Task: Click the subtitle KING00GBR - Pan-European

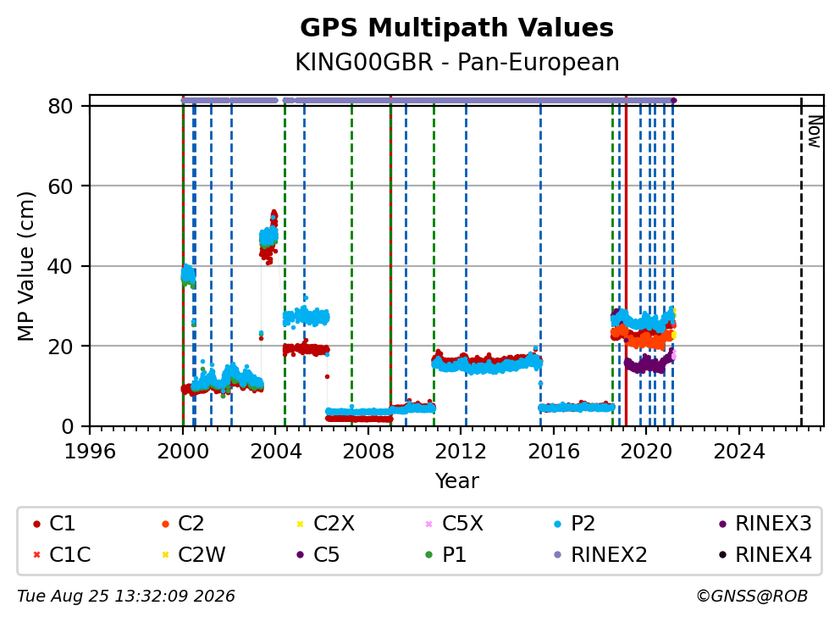Action: (x=457, y=62)
